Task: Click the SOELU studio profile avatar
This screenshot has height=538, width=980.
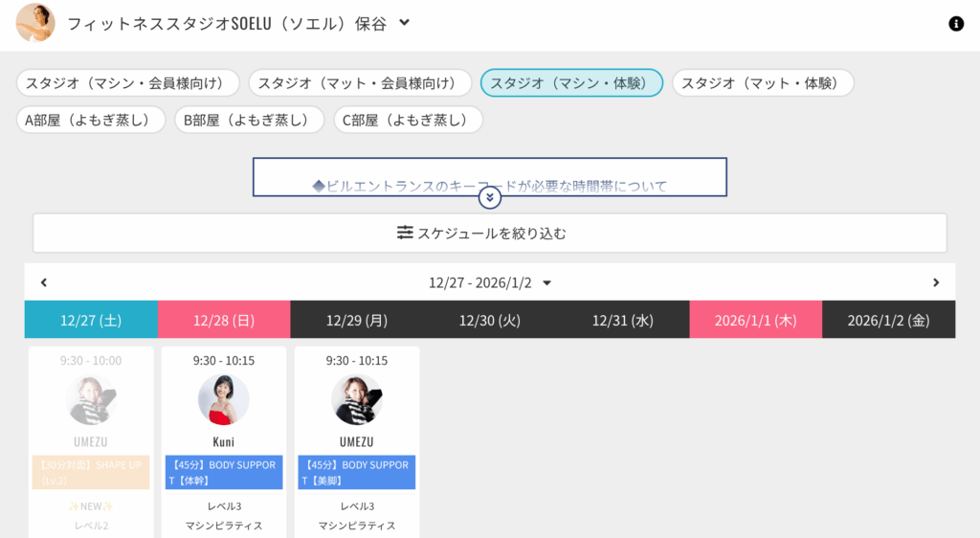Action: tap(35, 23)
